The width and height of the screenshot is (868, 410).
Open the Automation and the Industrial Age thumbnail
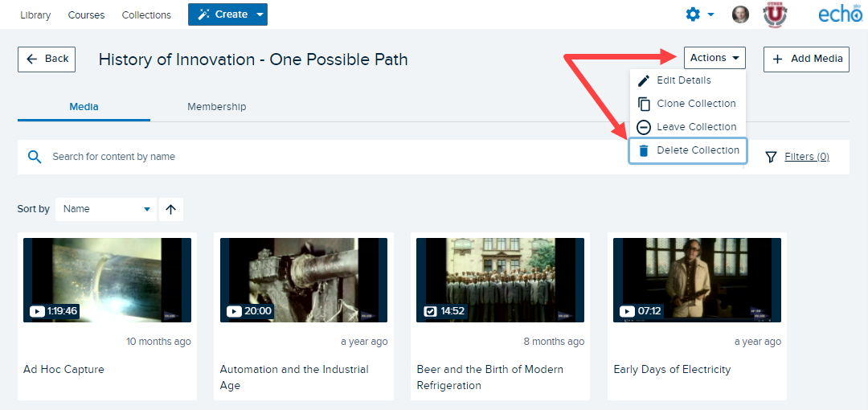[303, 281]
